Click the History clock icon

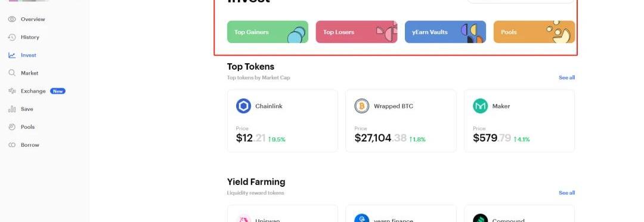(12, 38)
